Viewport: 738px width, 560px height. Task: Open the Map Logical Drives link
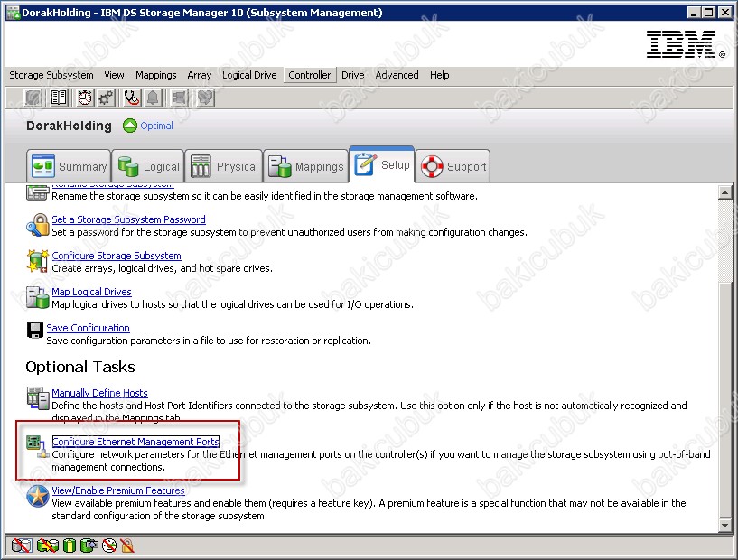coord(91,292)
